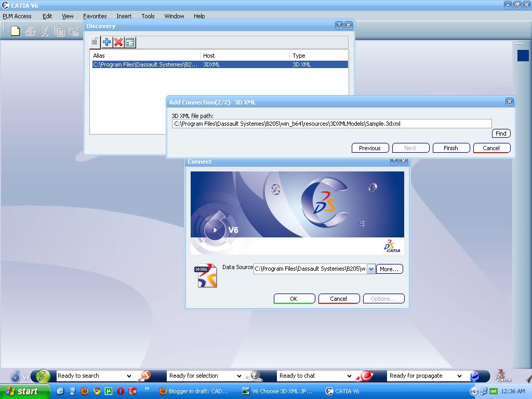Click the green 3DS globe icon in bottom bar
The width and height of the screenshot is (532, 399).
click(43, 376)
